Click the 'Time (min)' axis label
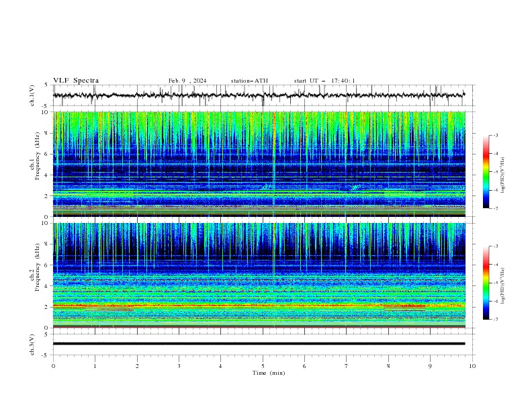Image resolution: width=532 pixels, height=411 pixels. pos(269,373)
